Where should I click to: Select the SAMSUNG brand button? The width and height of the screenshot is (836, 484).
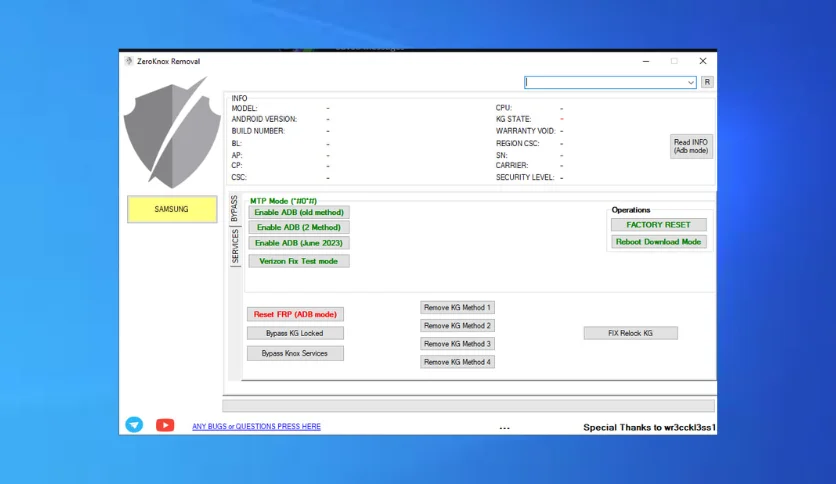point(172,209)
